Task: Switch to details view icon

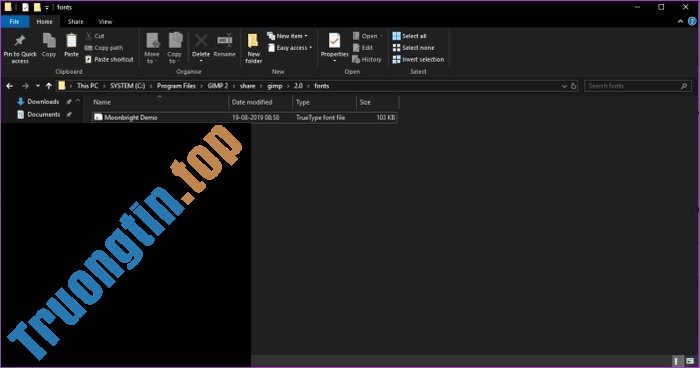Action: click(x=676, y=361)
